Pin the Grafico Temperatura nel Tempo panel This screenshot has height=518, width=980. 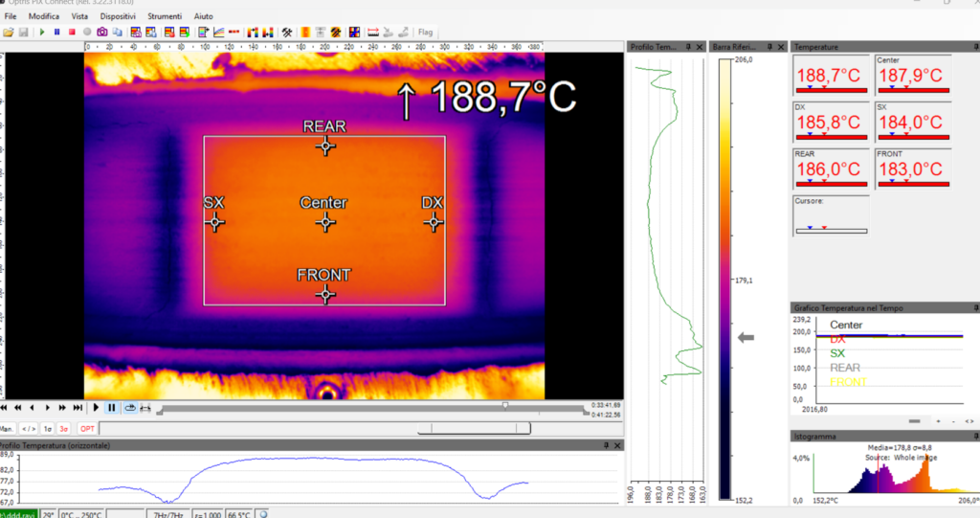pos(975,307)
